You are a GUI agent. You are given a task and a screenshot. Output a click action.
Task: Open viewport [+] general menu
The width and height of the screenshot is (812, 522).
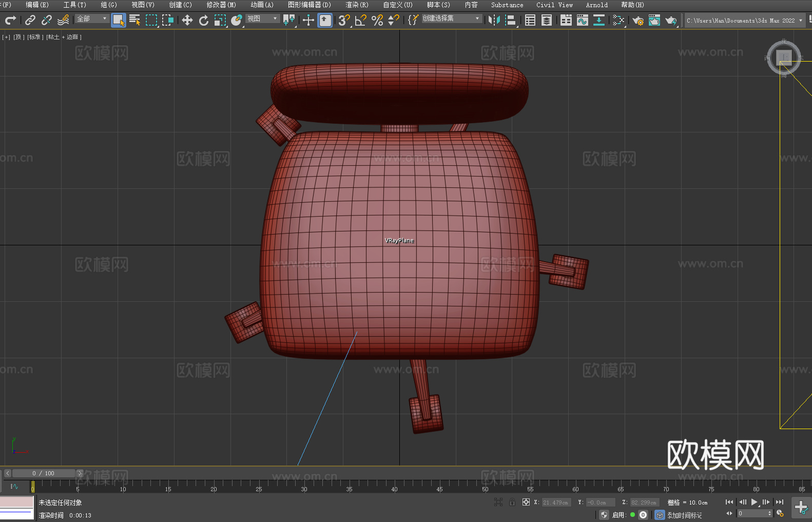pos(6,37)
